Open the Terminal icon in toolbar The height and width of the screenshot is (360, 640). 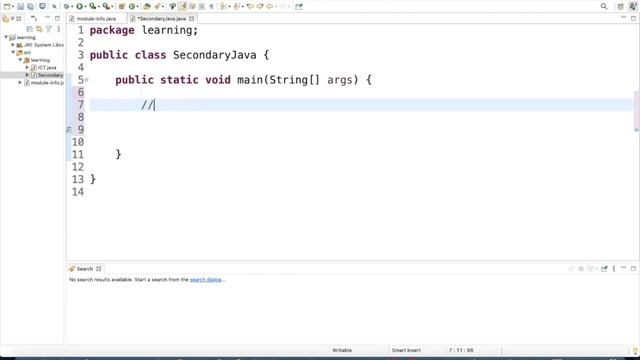pyautogui.click(x=42, y=7)
